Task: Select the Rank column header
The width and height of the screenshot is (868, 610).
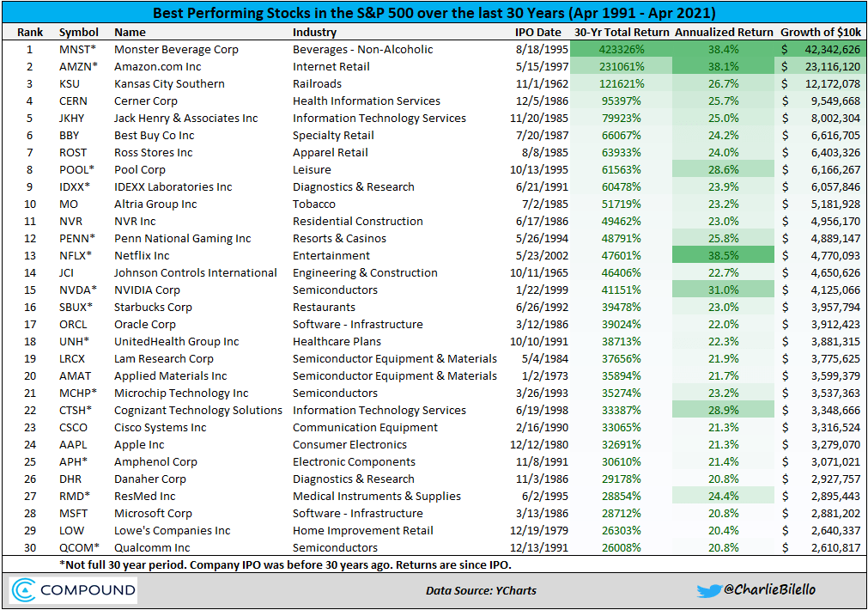Action: (29, 32)
